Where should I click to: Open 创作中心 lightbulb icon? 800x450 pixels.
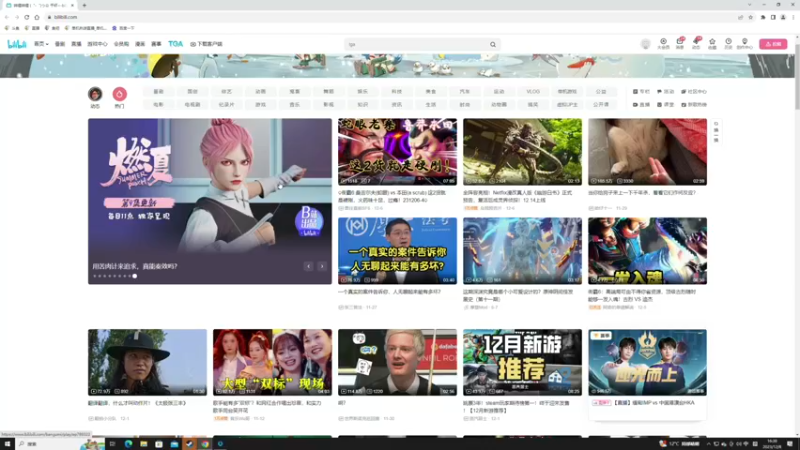[744, 44]
